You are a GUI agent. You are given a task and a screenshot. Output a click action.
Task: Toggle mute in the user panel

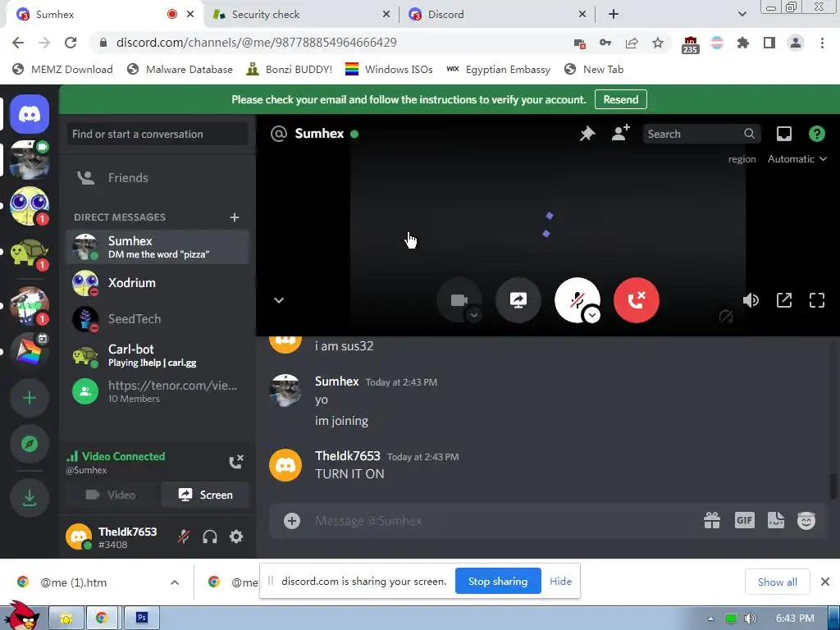pos(184,536)
